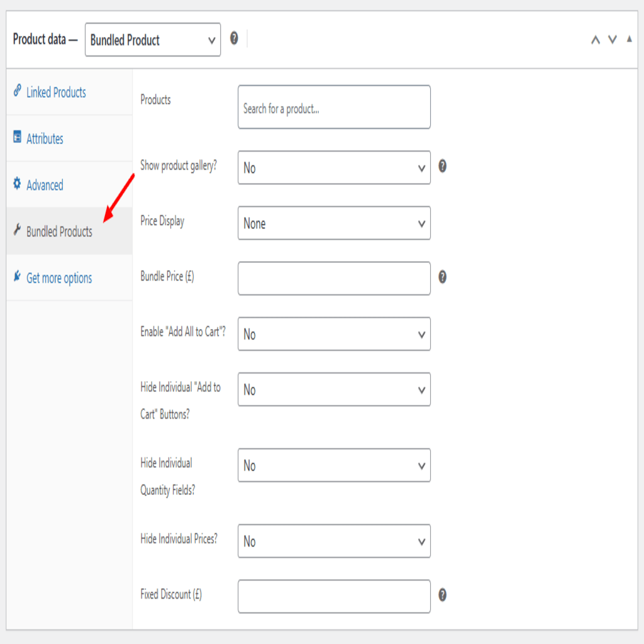The height and width of the screenshot is (644, 644).
Task: Click the Fixed Discount (£) label
Action: coord(171,594)
